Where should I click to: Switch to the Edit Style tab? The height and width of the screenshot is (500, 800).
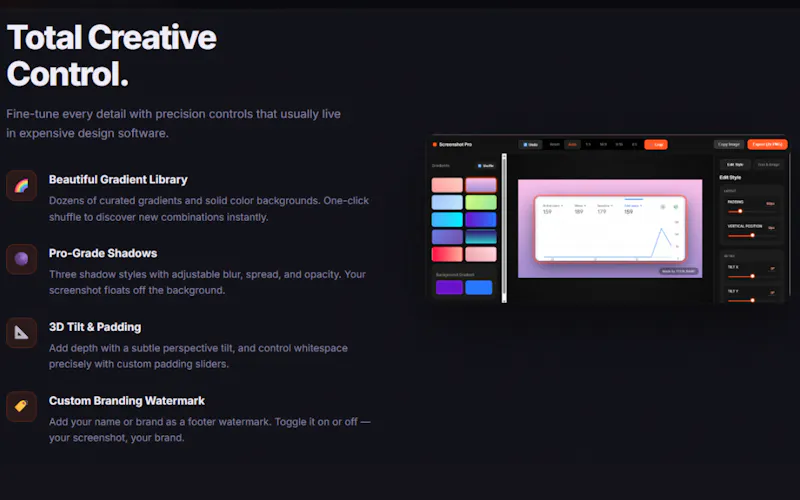pyautogui.click(x=735, y=164)
